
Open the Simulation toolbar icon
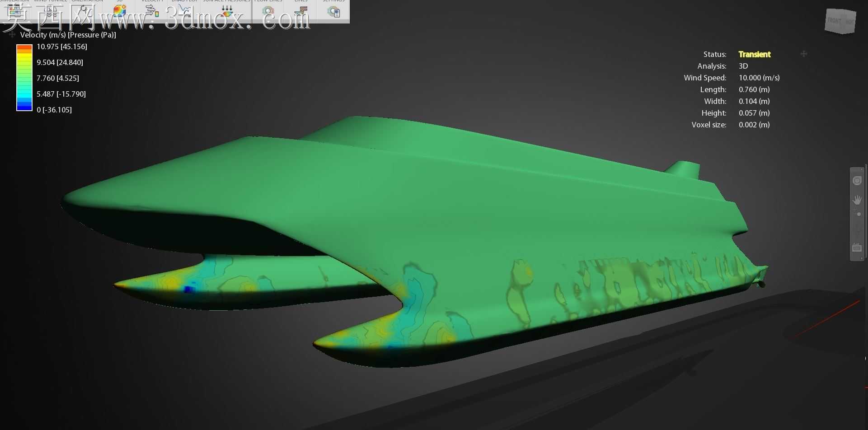point(14,11)
